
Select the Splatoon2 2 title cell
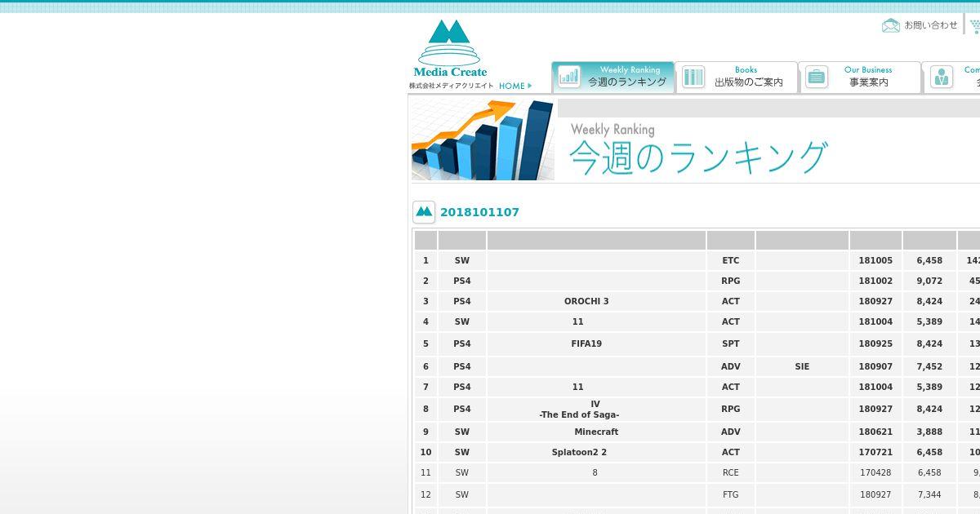pyautogui.click(x=596, y=452)
